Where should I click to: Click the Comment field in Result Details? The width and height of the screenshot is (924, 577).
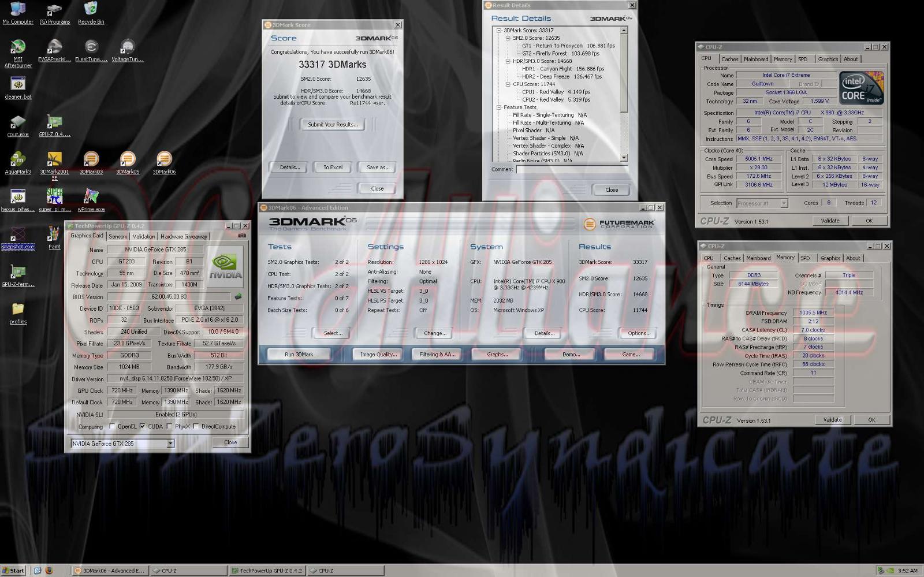572,169
